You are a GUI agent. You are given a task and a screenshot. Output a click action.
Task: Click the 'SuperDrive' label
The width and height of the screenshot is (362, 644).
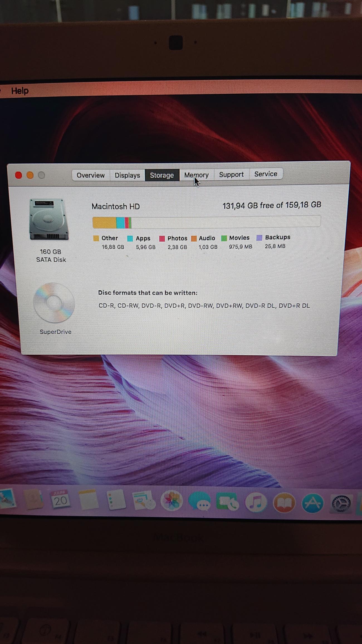tap(55, 332)
